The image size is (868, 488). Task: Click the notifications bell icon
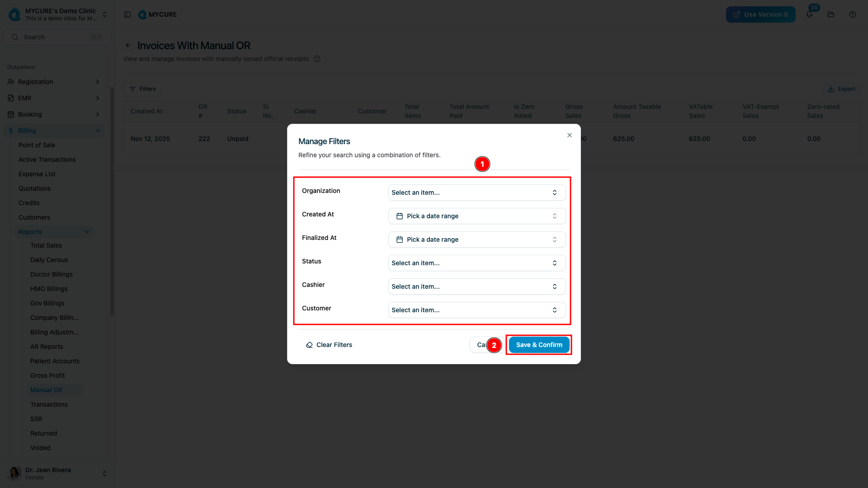click(x=809, y=14)
